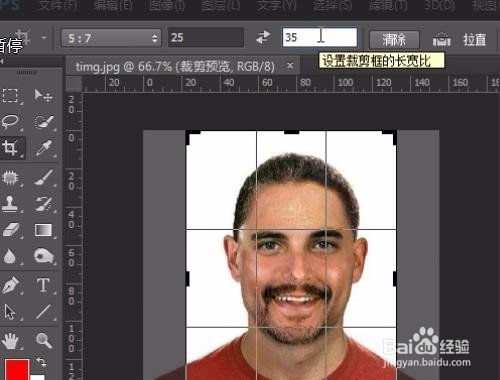Screen dimensions: 500x380
Task: Select the Zoom tool
Action: pos(44,341)
